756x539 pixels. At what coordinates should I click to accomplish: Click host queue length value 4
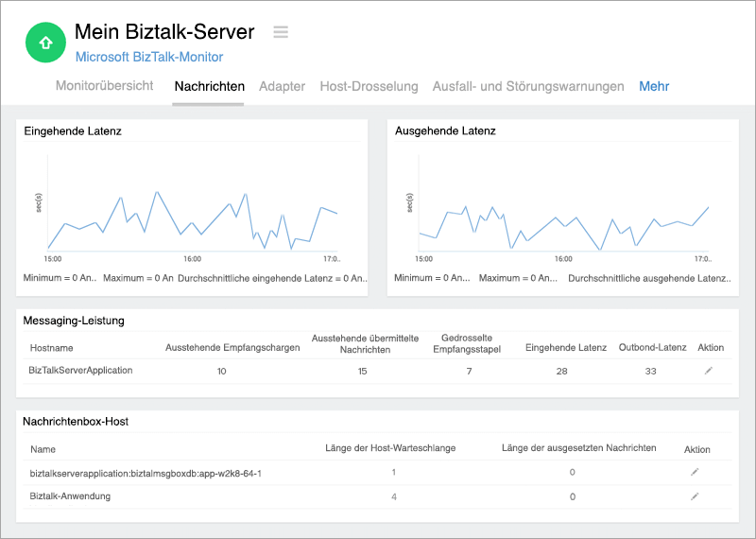pos(394,496)
